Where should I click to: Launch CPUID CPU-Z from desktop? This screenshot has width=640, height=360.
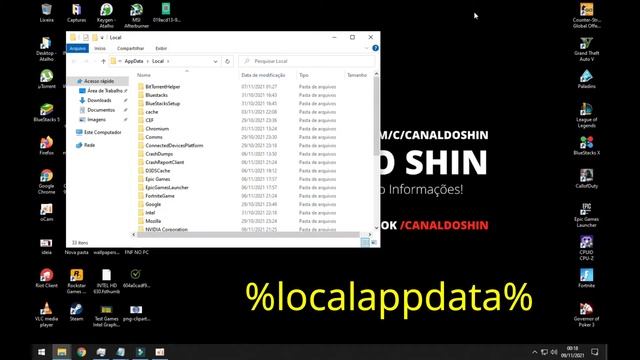[587, 248]
